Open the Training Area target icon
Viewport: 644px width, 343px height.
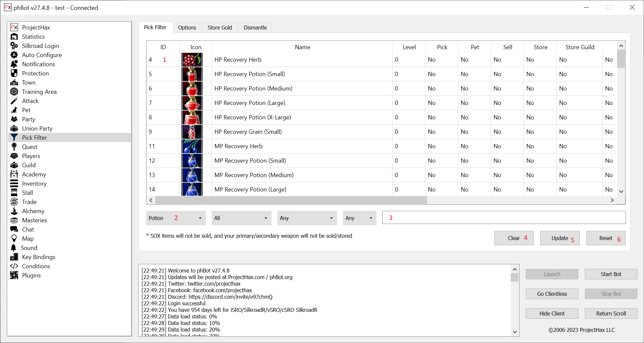click(14, 92)
